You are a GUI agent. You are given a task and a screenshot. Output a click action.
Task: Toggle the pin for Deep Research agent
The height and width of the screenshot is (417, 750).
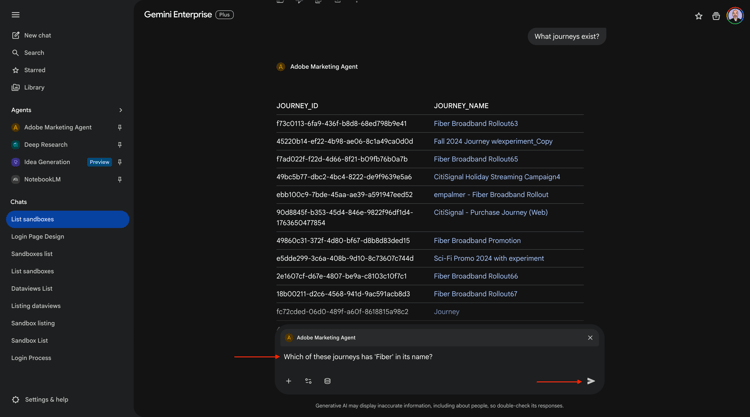click(x=120, y=145)
